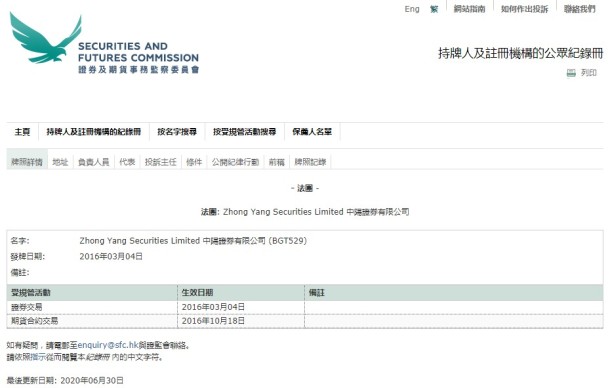Switch to the 投訴主任 complaints officer tab

(x=161, y=162)
